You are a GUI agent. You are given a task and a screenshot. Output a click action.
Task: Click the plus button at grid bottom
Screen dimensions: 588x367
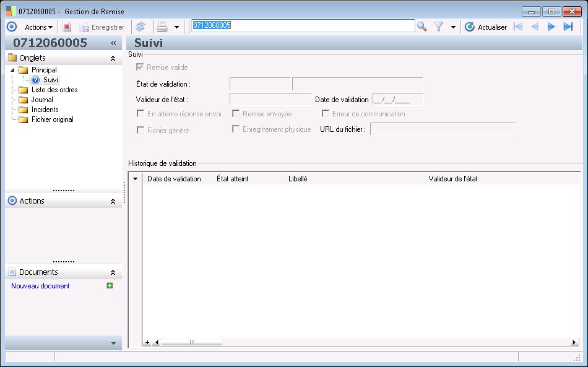pyautogui.click(x=147, y=342)
